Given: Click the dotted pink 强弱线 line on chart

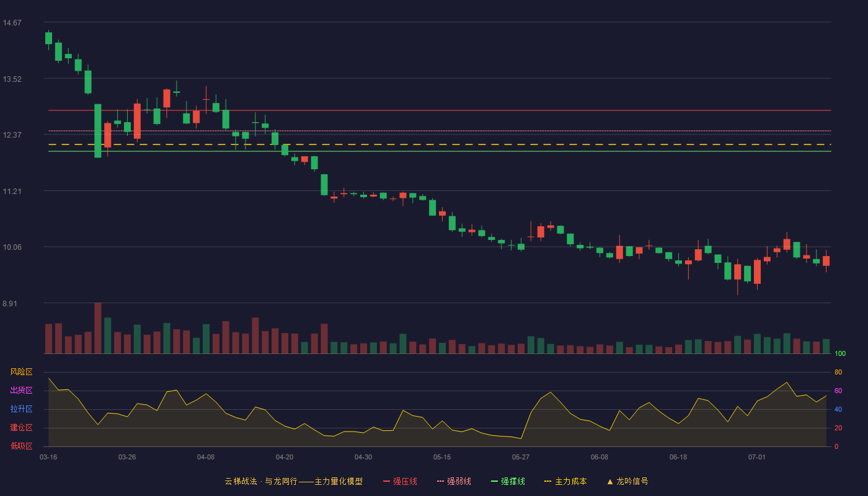Looking at the screenshot, I should coord(440,131).
